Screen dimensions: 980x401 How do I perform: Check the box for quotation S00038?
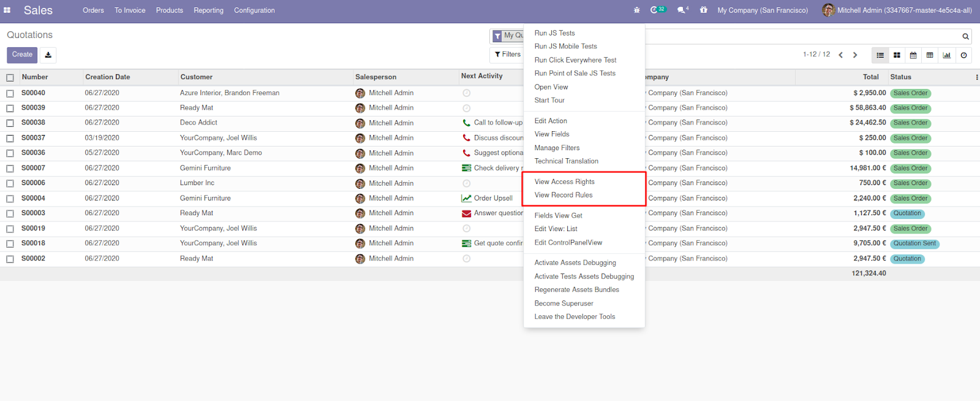[x=10, y=123]
